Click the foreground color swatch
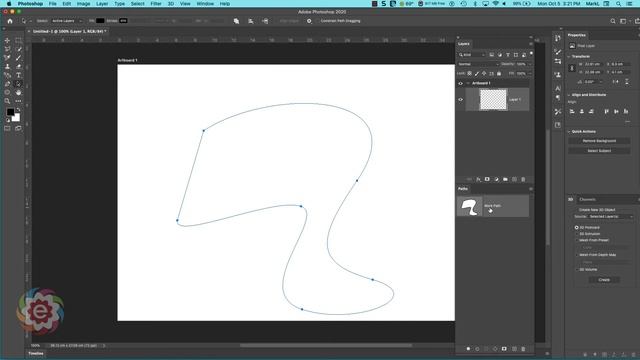 tap(10, 112)
